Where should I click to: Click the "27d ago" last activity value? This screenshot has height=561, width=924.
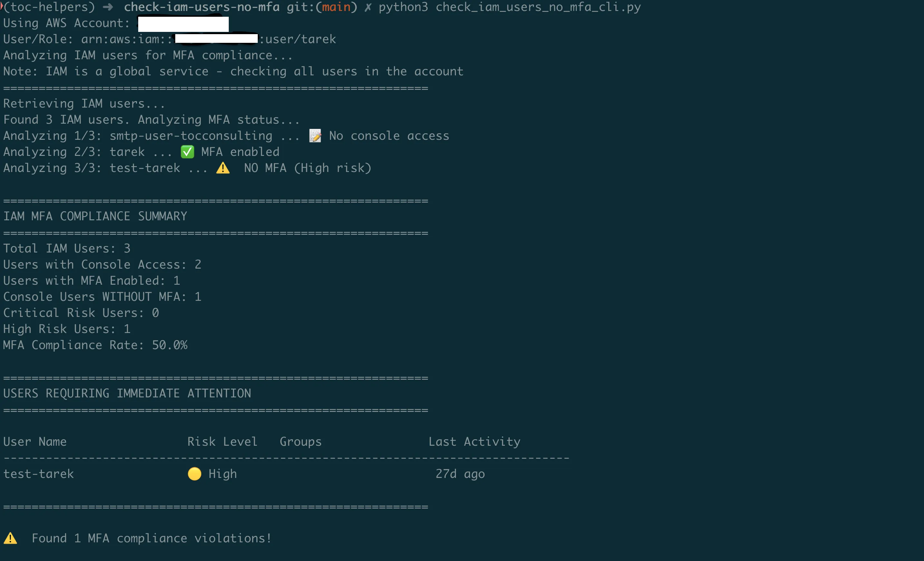[x=460, y=474]
